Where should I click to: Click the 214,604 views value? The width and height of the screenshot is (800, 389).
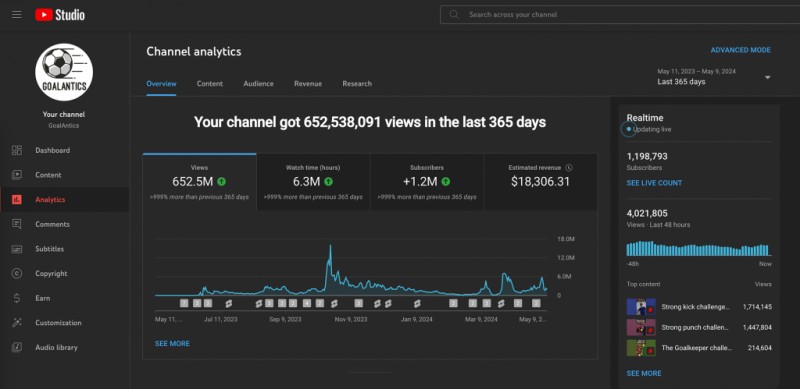759,348
